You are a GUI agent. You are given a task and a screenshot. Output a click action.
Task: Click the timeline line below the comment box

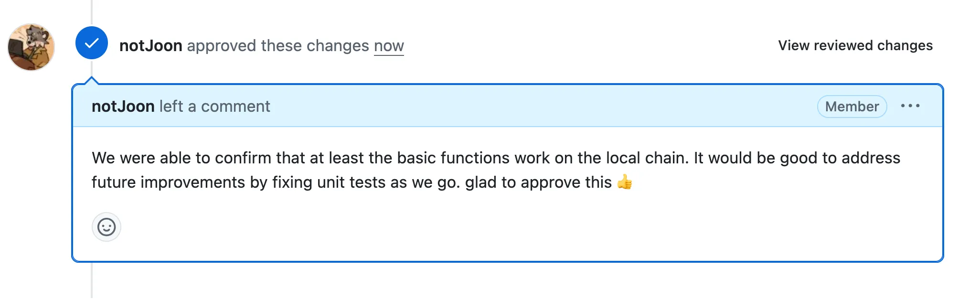(92, 281)
